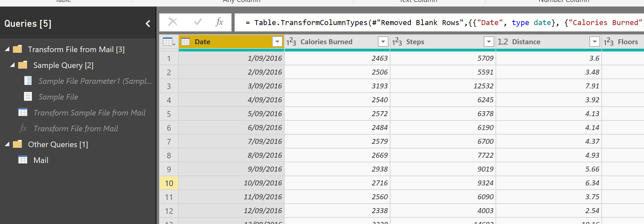Open the table menu icon in the grid corner
The image size is (644, 224).
tap(169, 42)
